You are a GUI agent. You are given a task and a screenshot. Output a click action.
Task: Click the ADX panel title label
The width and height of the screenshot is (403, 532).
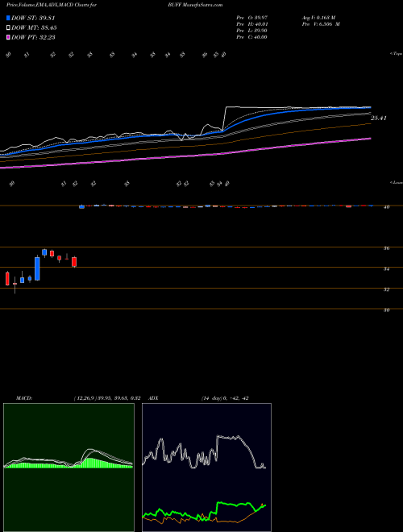pos(153,398)
